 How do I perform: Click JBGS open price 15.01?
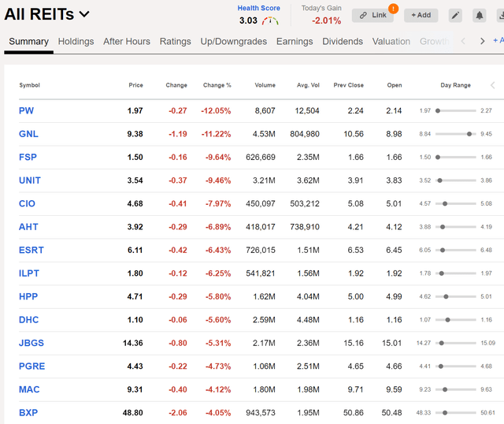pyautogui.click(x=392, y=343)
